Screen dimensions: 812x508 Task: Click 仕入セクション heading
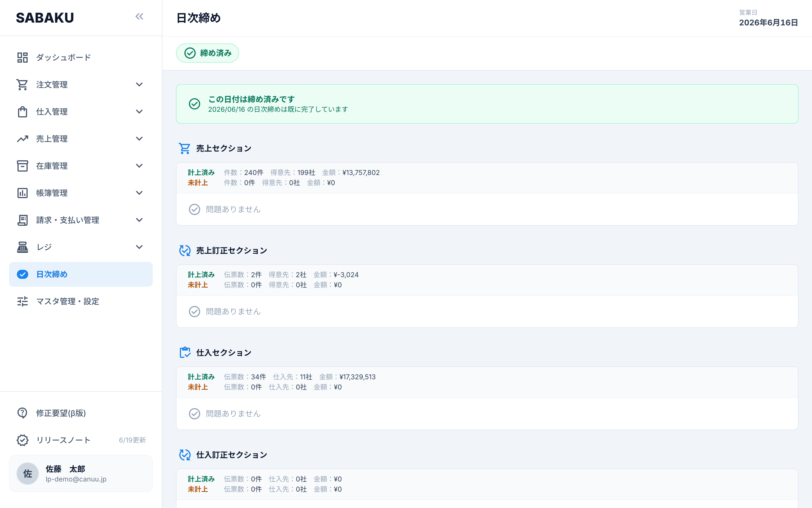click(224, 352)
